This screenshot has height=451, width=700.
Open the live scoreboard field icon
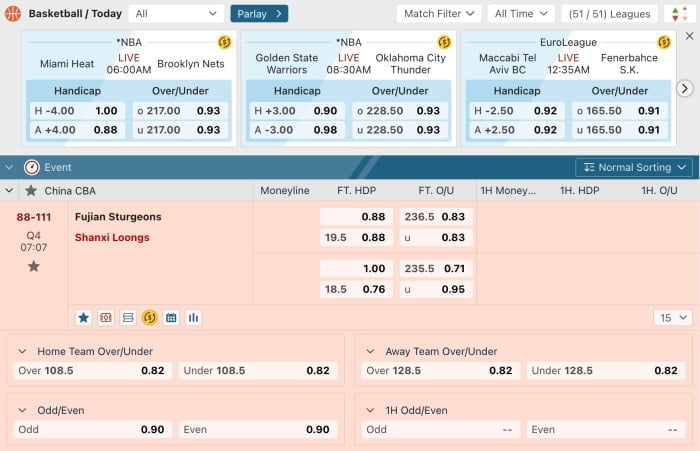tap(106, 317)
